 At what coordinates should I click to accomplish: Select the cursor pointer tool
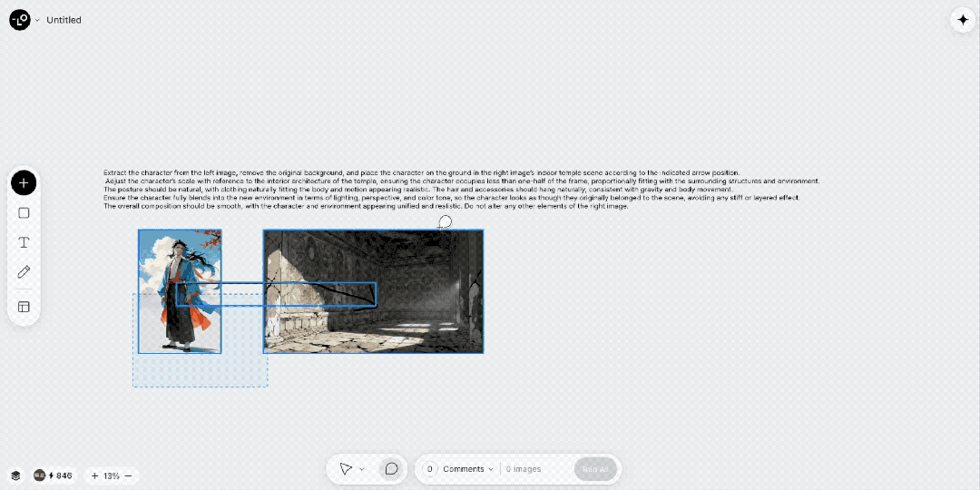[346, 469]
